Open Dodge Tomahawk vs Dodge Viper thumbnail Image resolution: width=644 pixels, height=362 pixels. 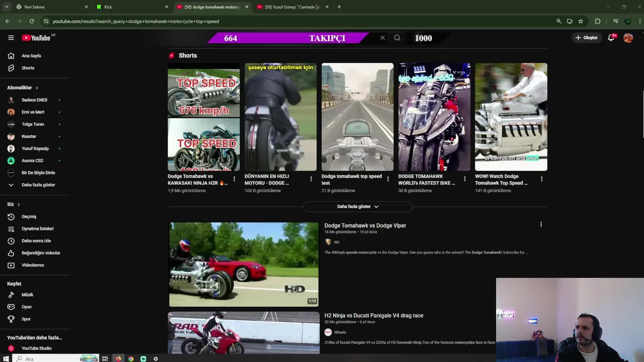tap(244, 264)
